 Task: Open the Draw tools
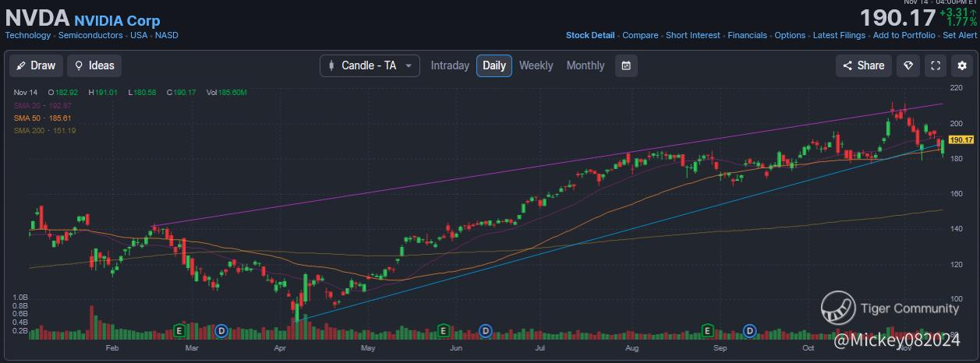click(x=36, y=65)
